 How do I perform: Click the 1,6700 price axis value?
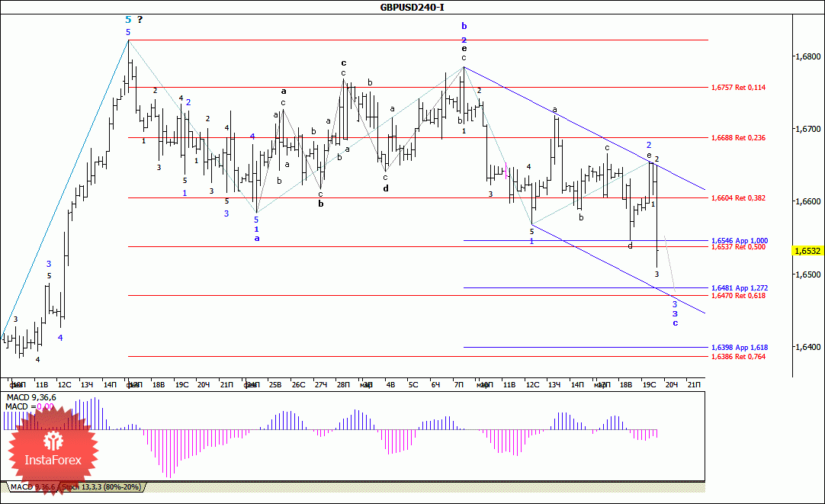[808, 129]
